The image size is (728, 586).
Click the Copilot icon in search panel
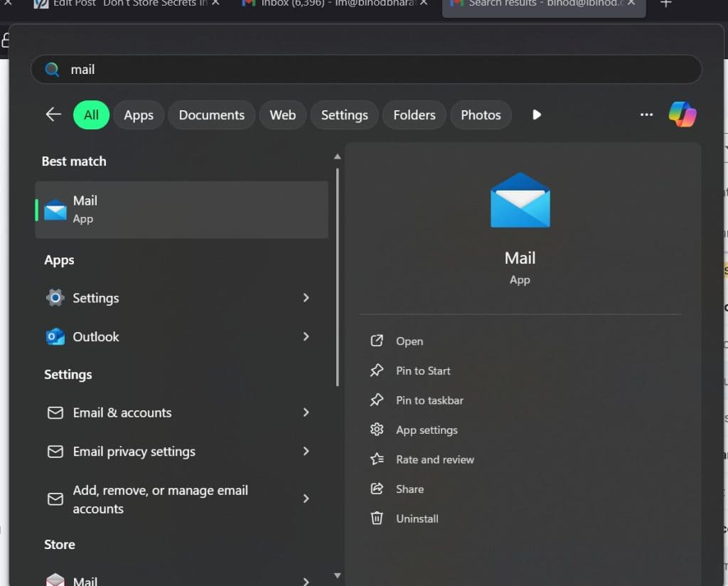coord(682,114)
